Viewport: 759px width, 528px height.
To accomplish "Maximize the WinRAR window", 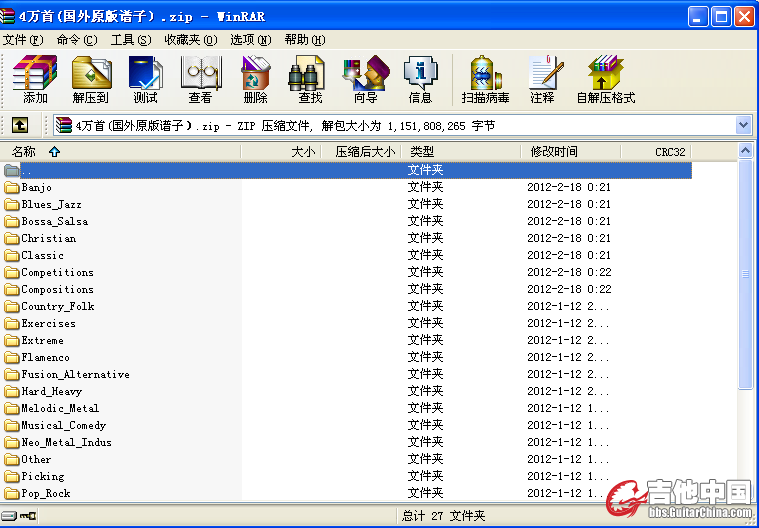I will pyautogui.click(x=721, y=16).
